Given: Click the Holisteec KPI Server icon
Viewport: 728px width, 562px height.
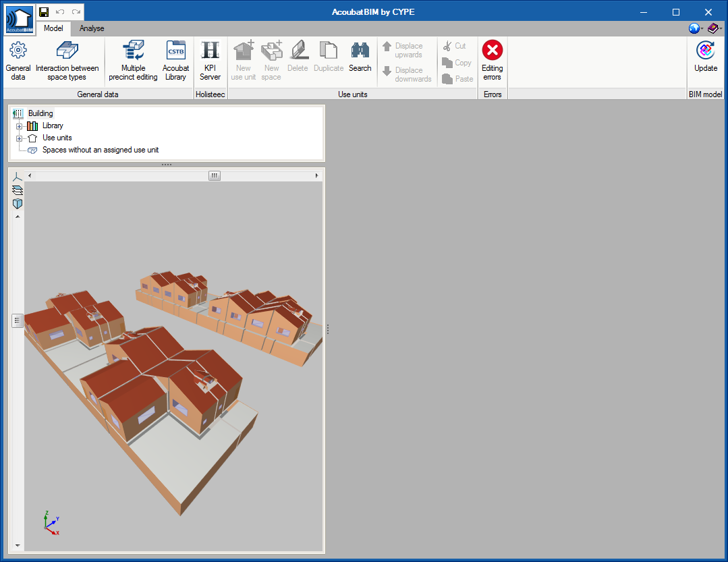Looking at the screenshot, I should [x=210, y=59].
